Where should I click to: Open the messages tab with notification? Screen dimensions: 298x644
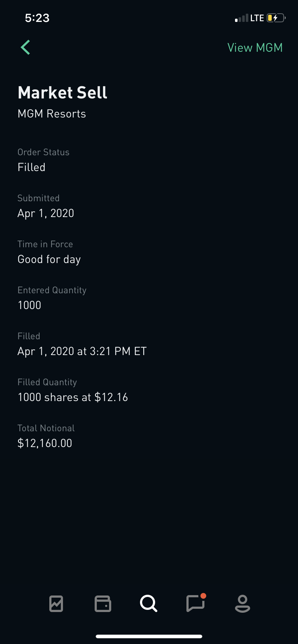tap(195, 603)
